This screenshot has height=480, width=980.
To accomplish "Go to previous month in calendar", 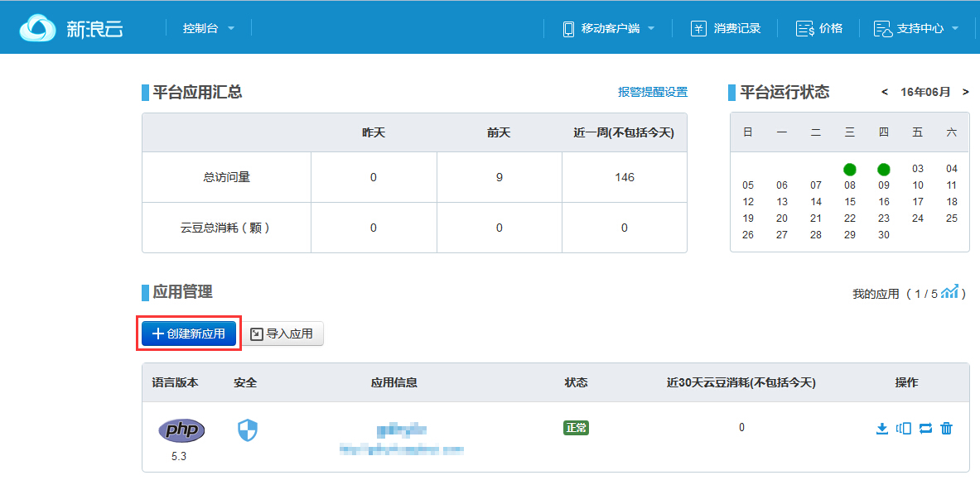I will (885, 93).
